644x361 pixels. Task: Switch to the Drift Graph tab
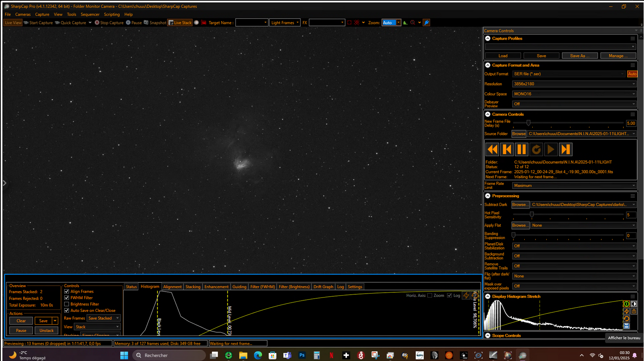323,287
